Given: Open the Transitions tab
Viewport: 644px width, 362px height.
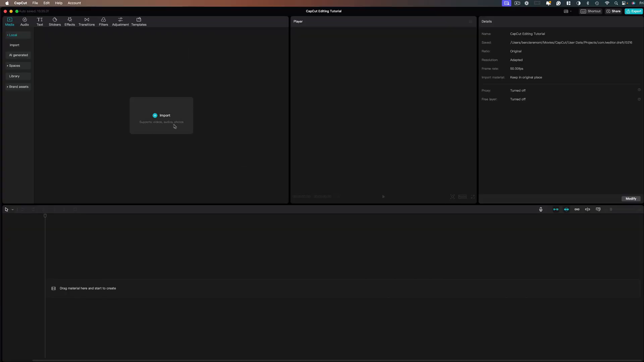Looking at the screenshot, I should tap(87, 22).
